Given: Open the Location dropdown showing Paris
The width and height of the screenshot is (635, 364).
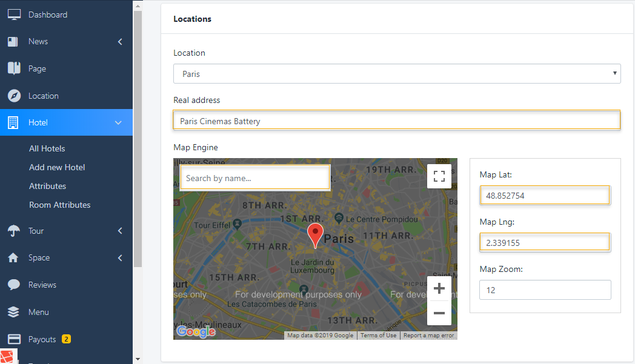Looking at the screenshot, I should point(397,74).
